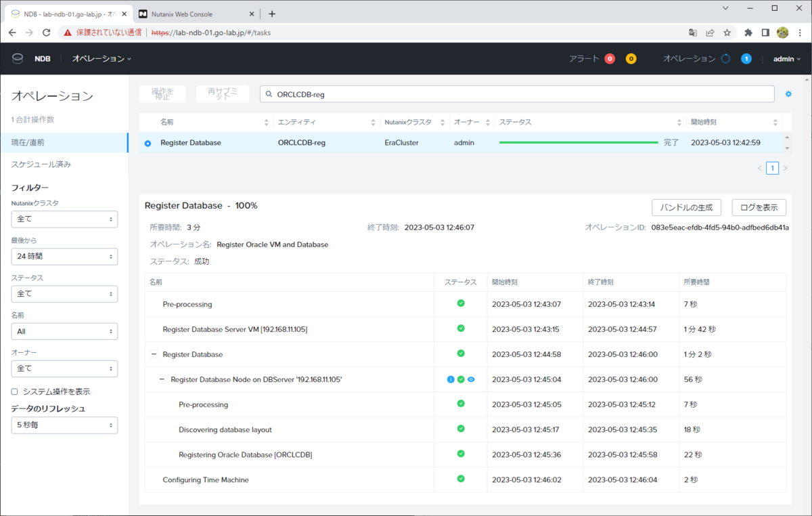
Task: Open the Chrome three-dot menu
Action: (800, 33)
